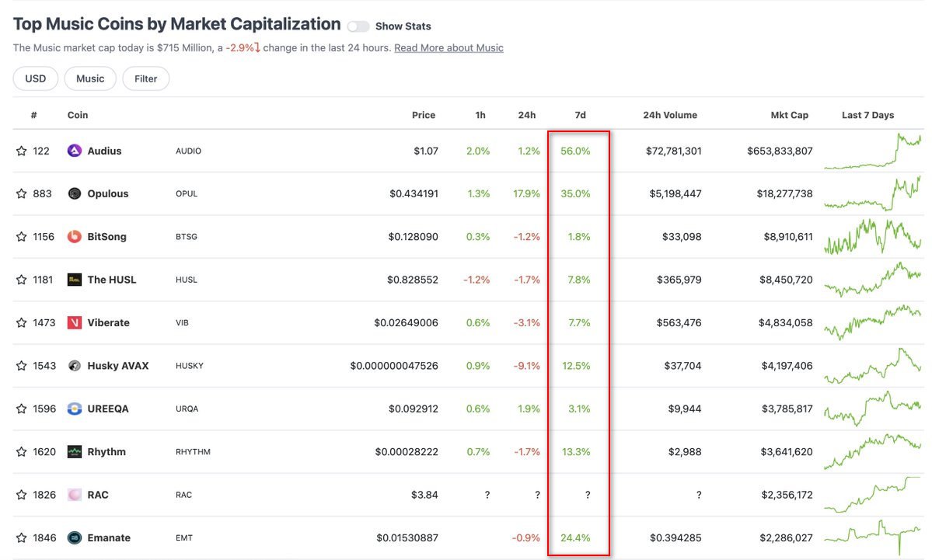Expand the Filter options
This screenshot has height=560, width=932.
(145, 78)
